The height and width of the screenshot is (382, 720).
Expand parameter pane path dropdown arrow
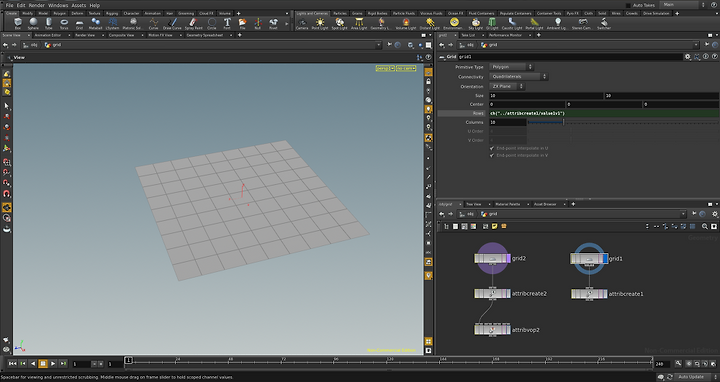pos(696,45)
